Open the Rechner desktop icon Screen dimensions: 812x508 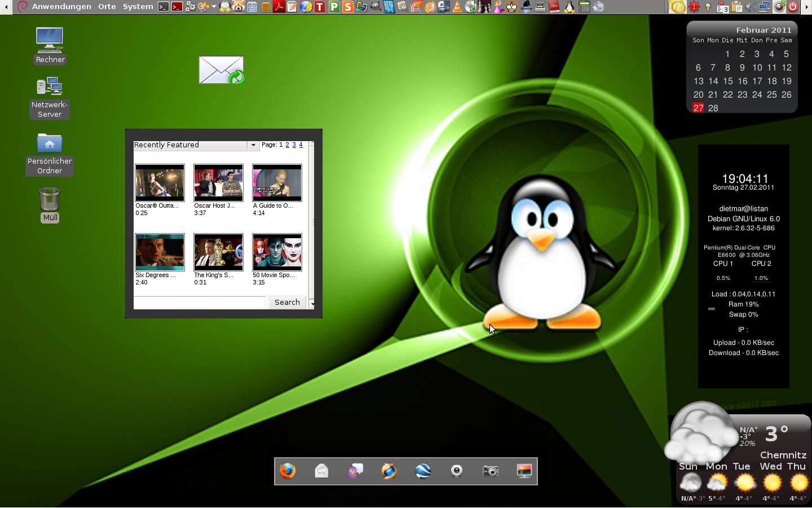pyautogui.click(x=50, y=45)
